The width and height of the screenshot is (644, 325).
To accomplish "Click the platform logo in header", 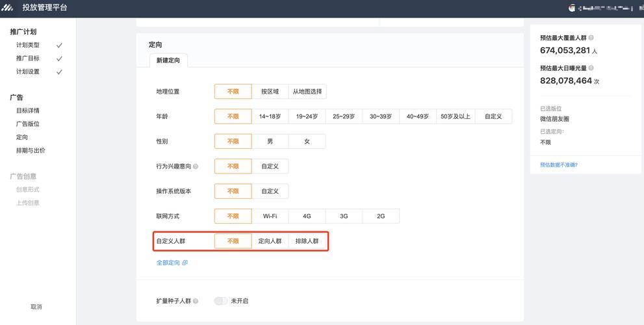I will [x=7, y=8].
